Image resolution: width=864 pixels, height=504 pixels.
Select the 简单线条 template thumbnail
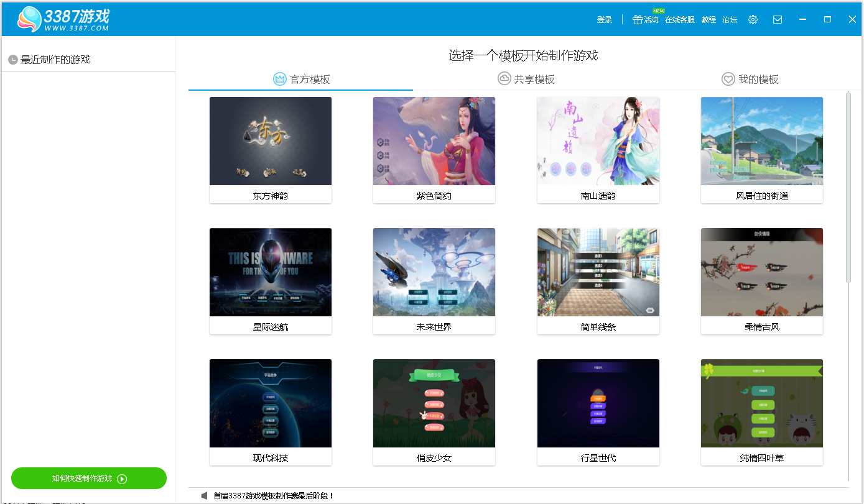(598, 272)
